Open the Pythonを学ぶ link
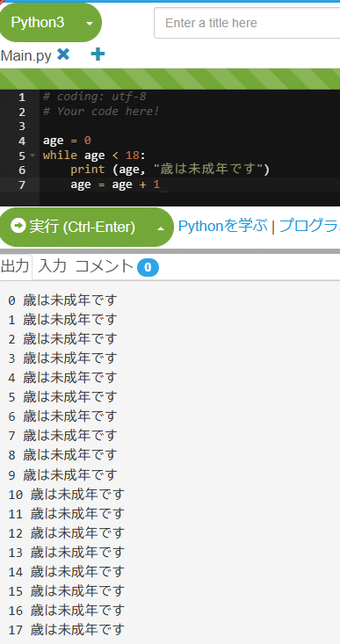The image size is (340, 644). click(x=222, y=227)
